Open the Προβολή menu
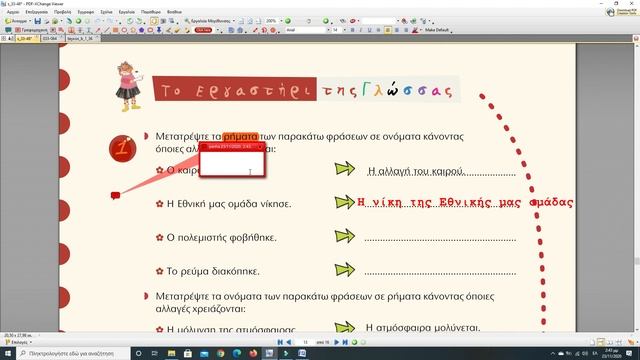 click(62, 12)
